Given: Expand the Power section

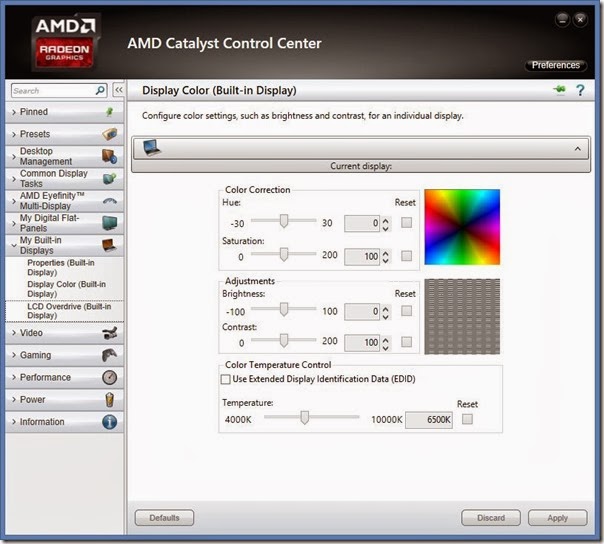Looking at the screenshot, I should coord(14,400).
